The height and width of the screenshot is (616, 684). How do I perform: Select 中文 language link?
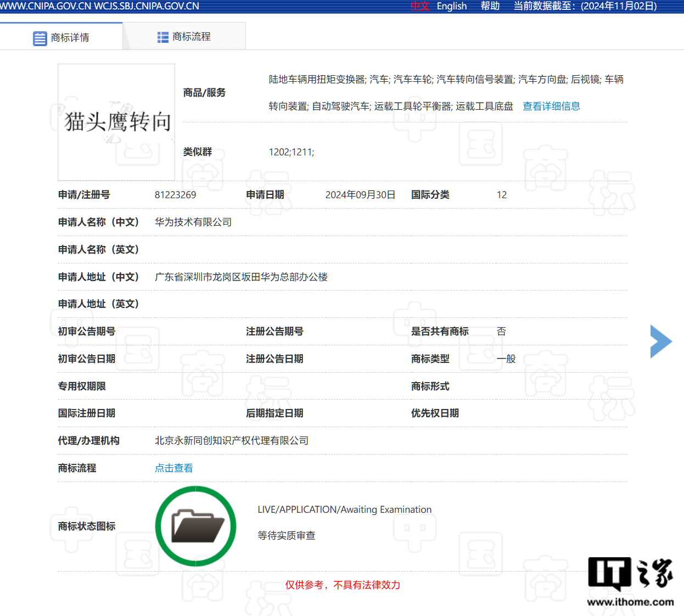tap(420, 6)
